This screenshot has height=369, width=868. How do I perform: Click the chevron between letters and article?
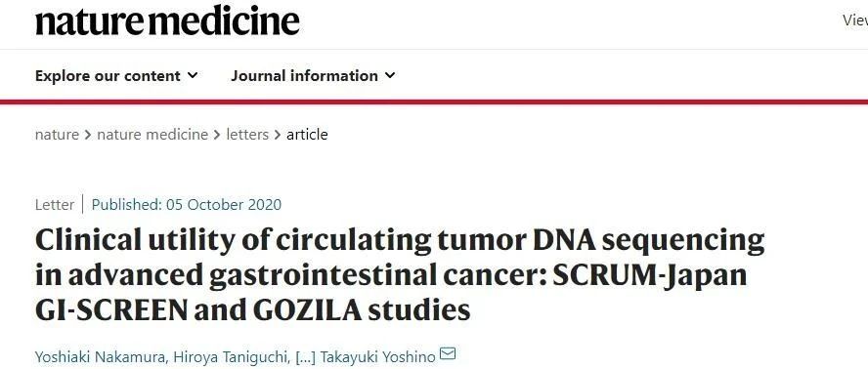click(x=278, y=135)
